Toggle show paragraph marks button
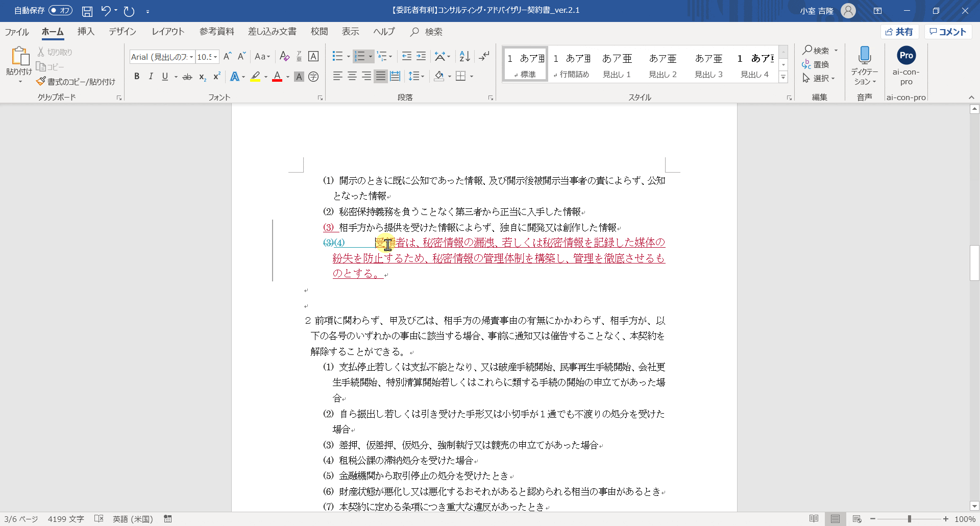The width and height of the screenshot is (980, 526). point(484,56)
